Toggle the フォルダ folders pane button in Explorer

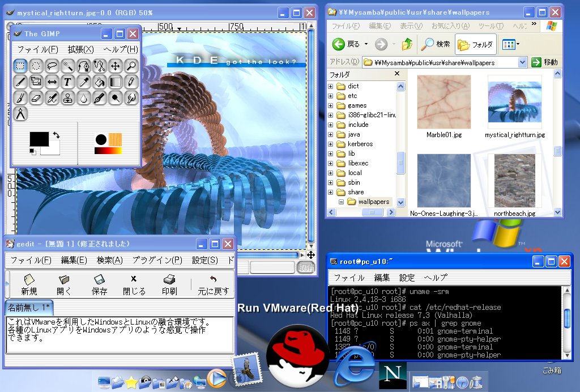pos(476,44)
